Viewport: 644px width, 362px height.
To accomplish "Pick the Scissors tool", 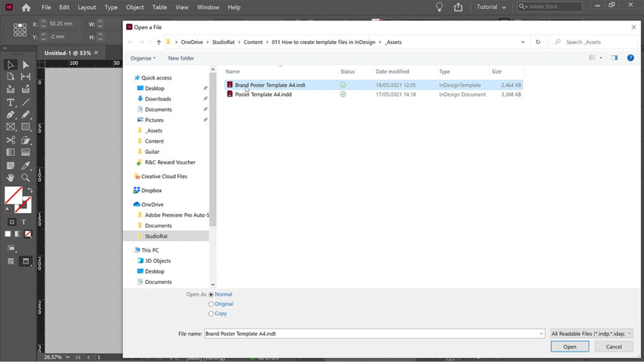I will pyautogui.click(x=11, y=140).
